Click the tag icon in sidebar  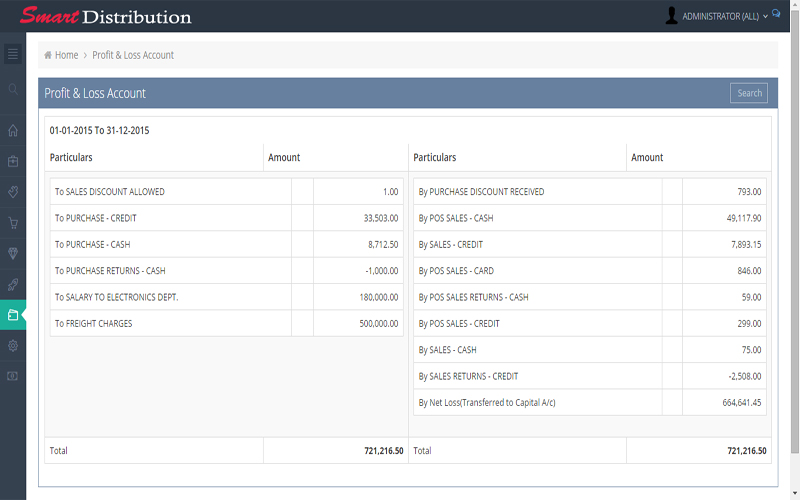(x=13, y=192)
